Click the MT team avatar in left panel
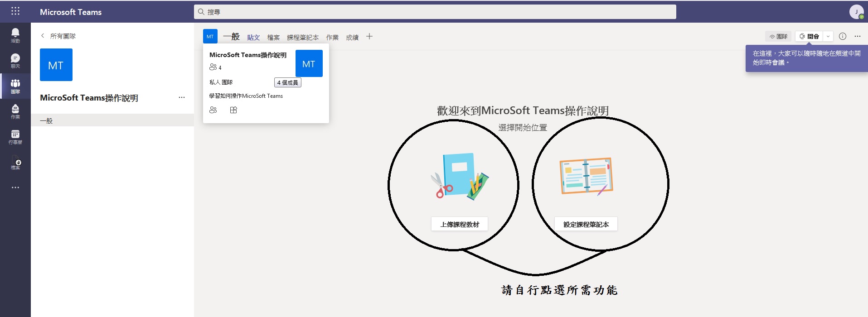The height and width of the screenshot is (317, 868). [56, 65]
